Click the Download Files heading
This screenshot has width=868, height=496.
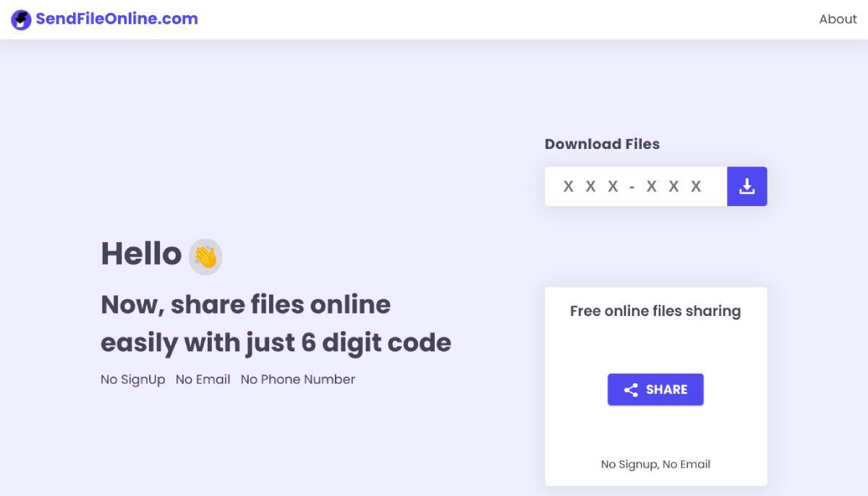click(x=602, y=144)
